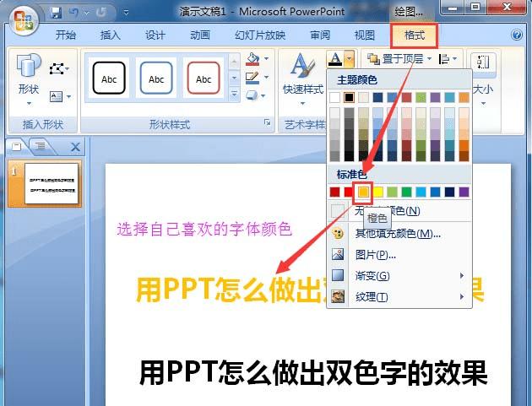Click the shape effects icon
This screenshot has height=406, width=532.
(x=252, y=95)
